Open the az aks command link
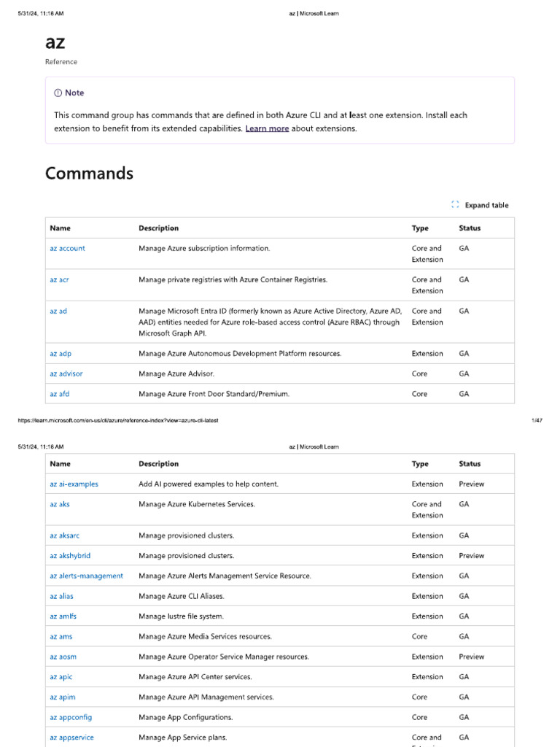This screenshot has height=747, width=560. click(60, 504)
